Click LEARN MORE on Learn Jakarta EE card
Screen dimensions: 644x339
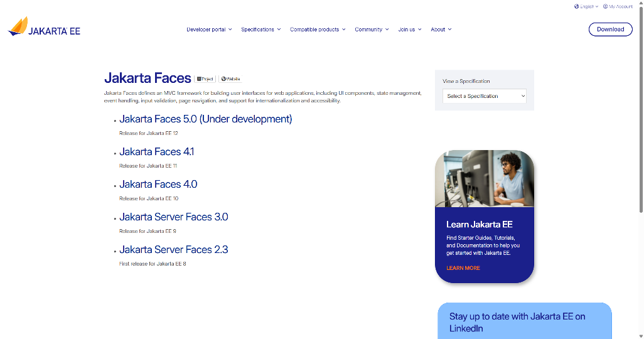pos(463,268)
